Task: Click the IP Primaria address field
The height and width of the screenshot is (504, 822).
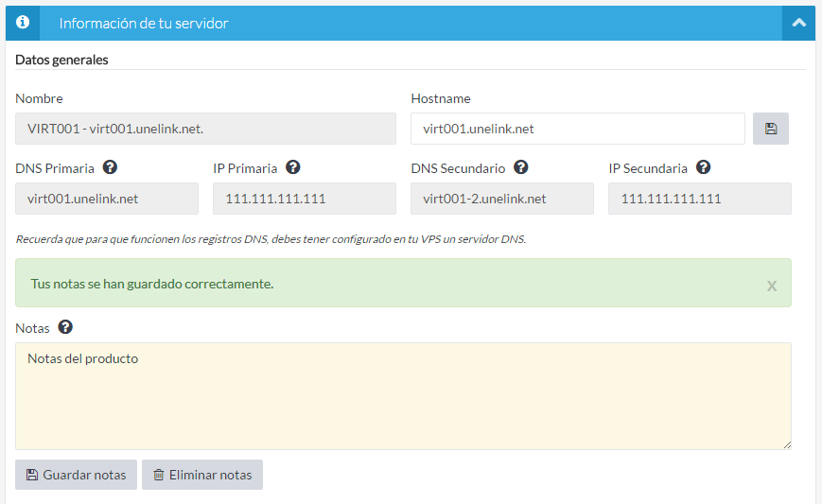Action: (x=305, y=199)
